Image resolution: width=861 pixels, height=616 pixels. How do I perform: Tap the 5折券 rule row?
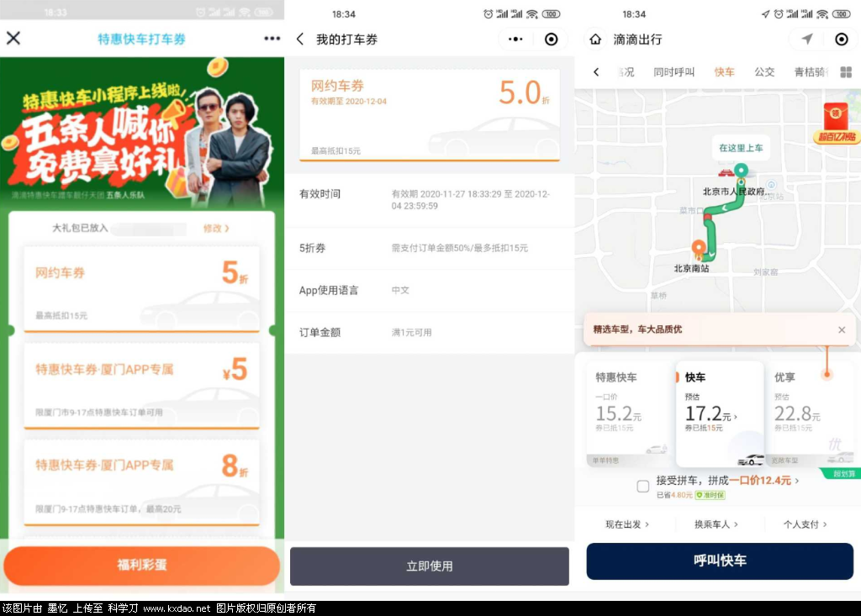[x=430, y=248]
